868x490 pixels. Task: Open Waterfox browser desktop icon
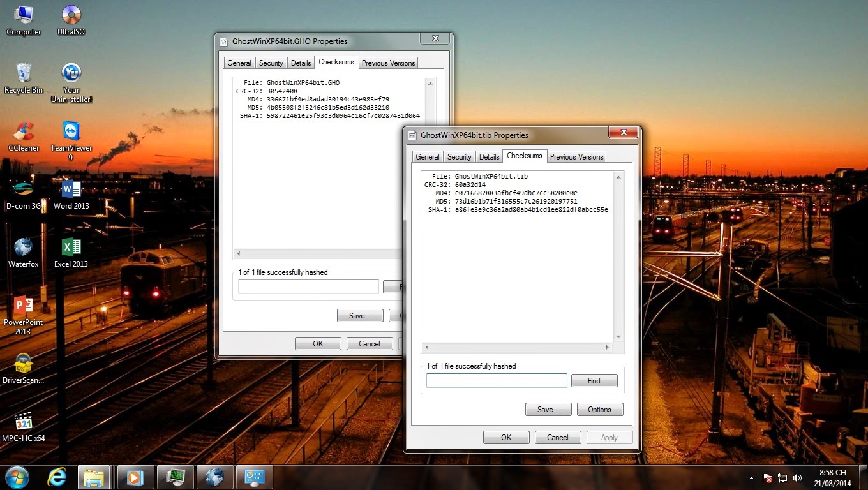24,248
